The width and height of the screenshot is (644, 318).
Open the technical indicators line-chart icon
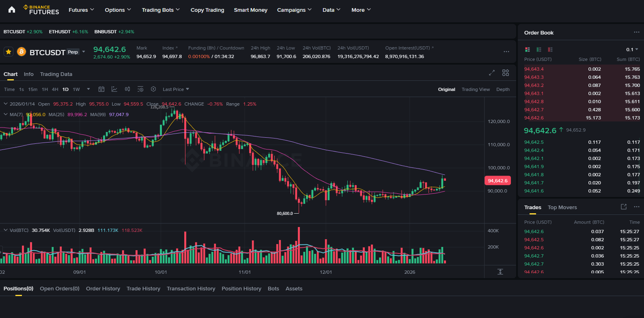click(x=114, y=89)
